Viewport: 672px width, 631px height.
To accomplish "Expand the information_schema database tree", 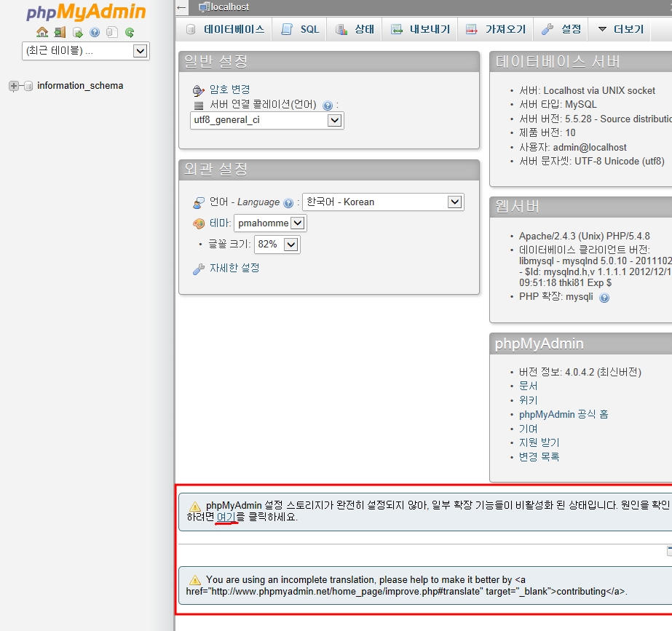I will click(14, 86).
